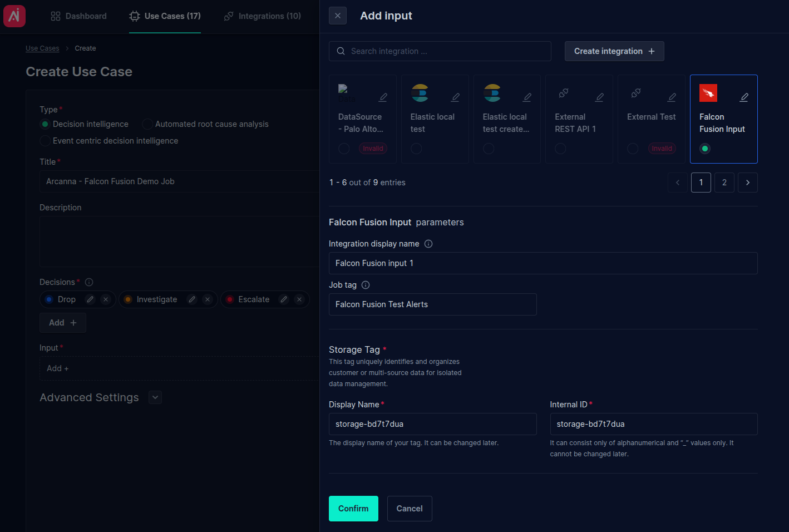The width and height of the screenshot is (789, 532).
Task: Cancel adding the input
Action: point(410,509)
